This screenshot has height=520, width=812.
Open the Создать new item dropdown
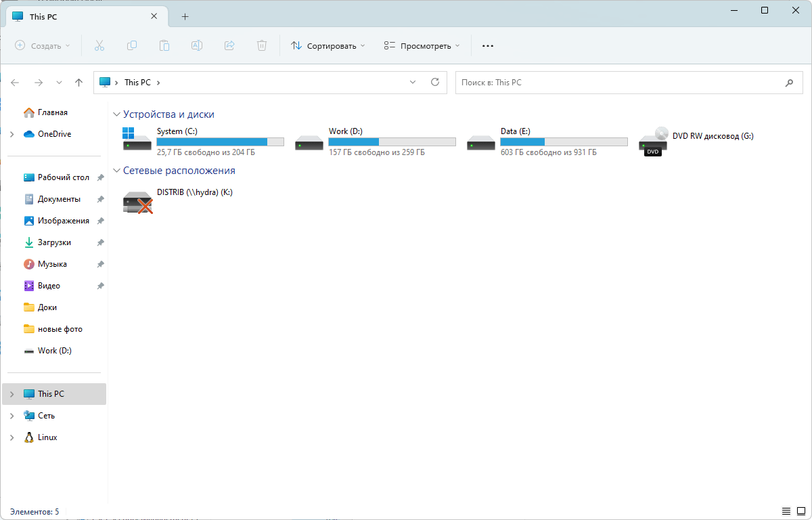coord(43,46)
